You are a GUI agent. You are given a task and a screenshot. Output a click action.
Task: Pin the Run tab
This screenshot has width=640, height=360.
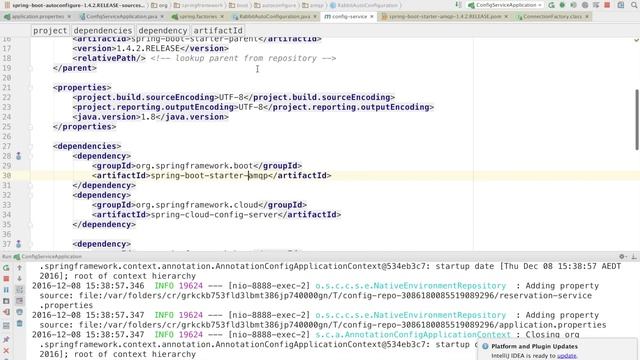coord(6,340)
